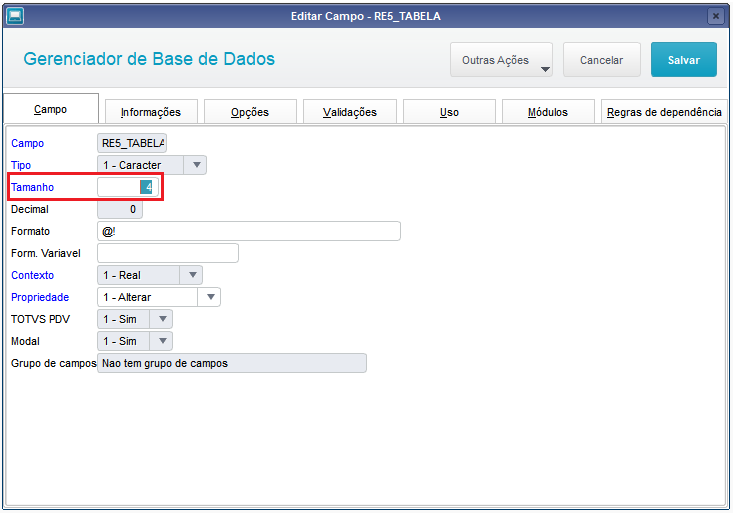This screenshot has height=513, width=733.
Task: Click the application icon in title bar
Action: (x=15, y=16)
